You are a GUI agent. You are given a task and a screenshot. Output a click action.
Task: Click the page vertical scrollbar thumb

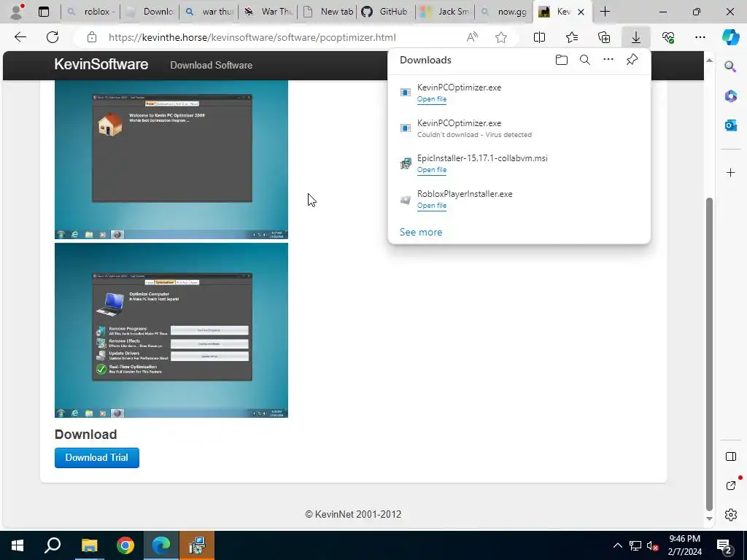[x=709, y=354]
